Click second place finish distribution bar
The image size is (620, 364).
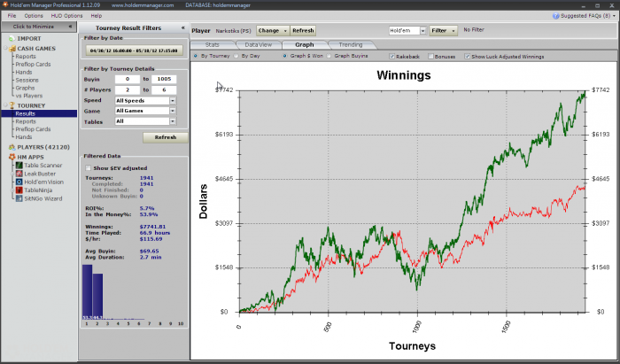97,297
